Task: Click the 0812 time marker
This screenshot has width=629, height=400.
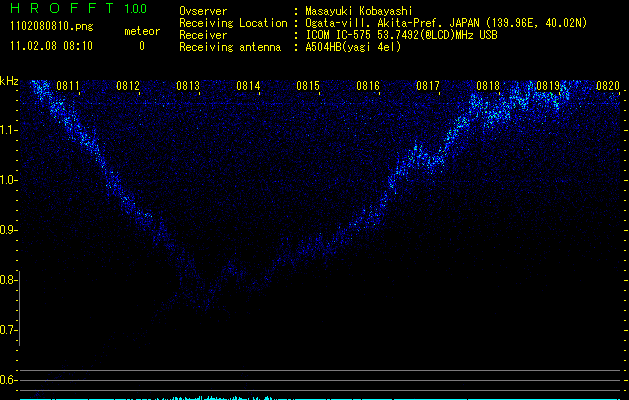Action: coord(128,86)
